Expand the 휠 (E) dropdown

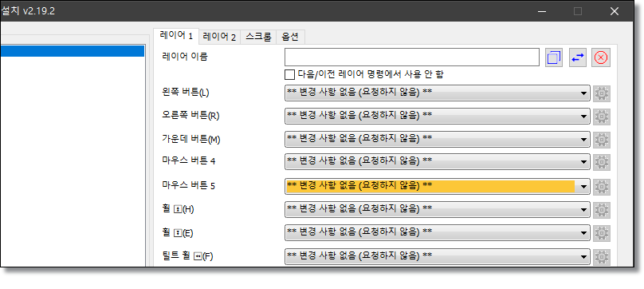coord(438,232)
